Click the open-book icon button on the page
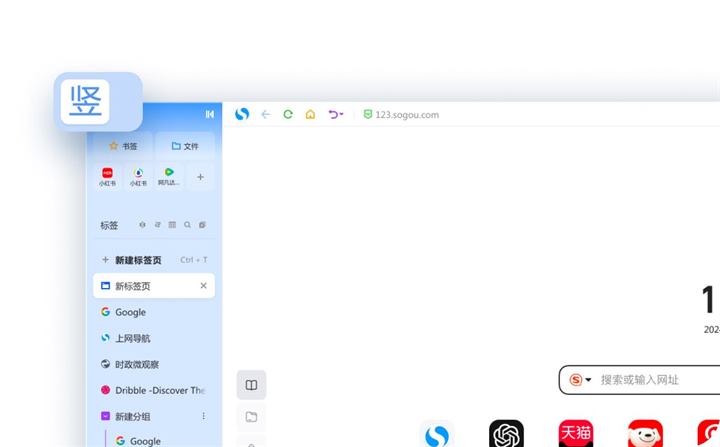Image resolution: width=720 pixels, height=447 pixels. (251, 385)
